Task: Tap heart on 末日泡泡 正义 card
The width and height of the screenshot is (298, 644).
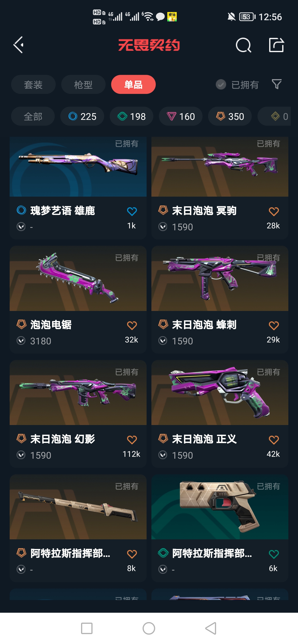Action: 273,440
